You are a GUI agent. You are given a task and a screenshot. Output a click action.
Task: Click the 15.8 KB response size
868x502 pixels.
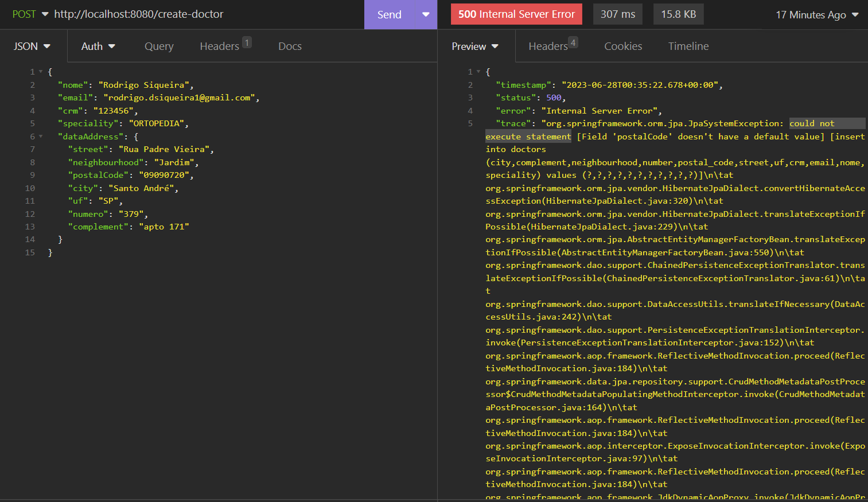point(678,14)
